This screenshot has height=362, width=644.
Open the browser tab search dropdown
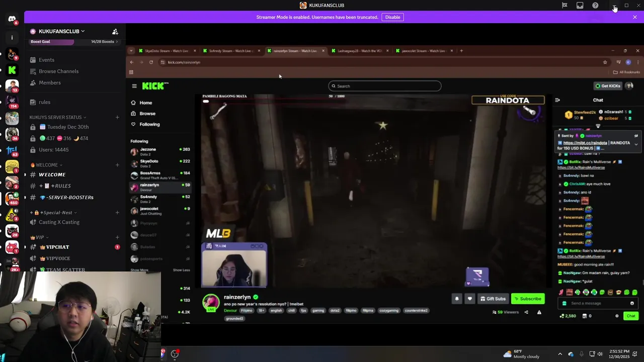(x=131, y=51)
